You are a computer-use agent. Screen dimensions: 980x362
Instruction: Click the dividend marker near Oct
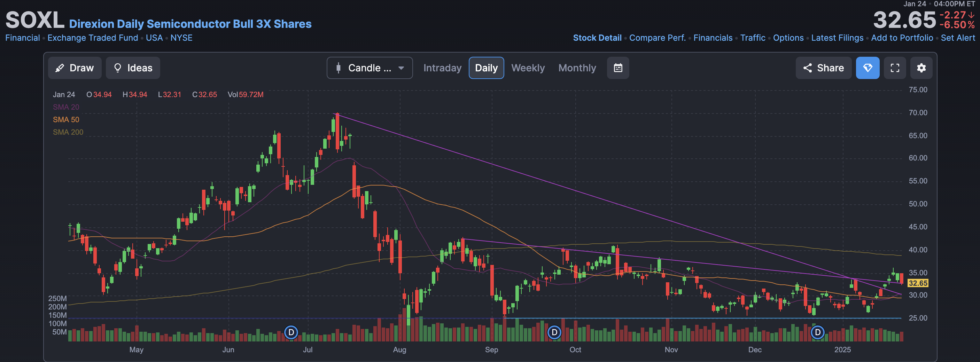[554, 333]
